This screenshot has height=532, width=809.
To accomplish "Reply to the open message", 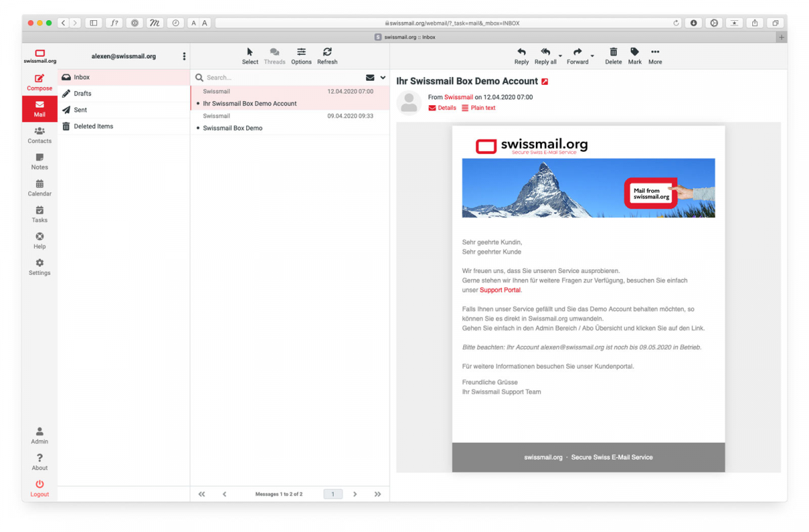I will pyautogui.click(x=521, y=56).
